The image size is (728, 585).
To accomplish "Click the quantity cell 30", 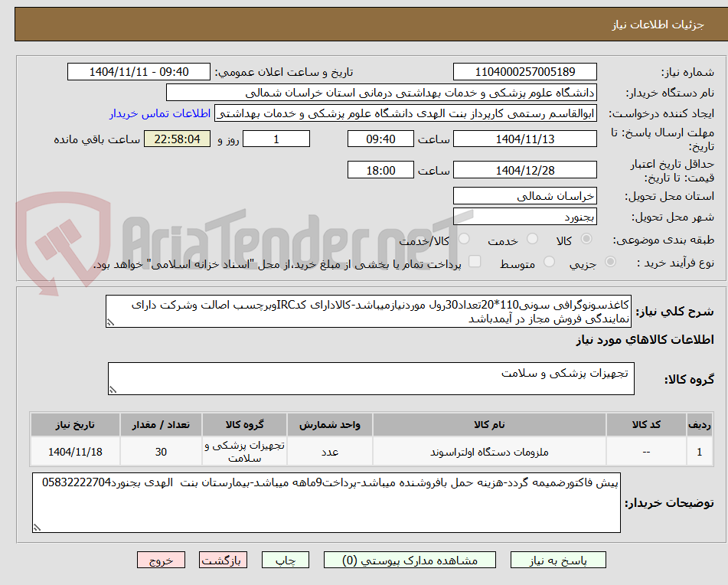I will coord(161,452).
